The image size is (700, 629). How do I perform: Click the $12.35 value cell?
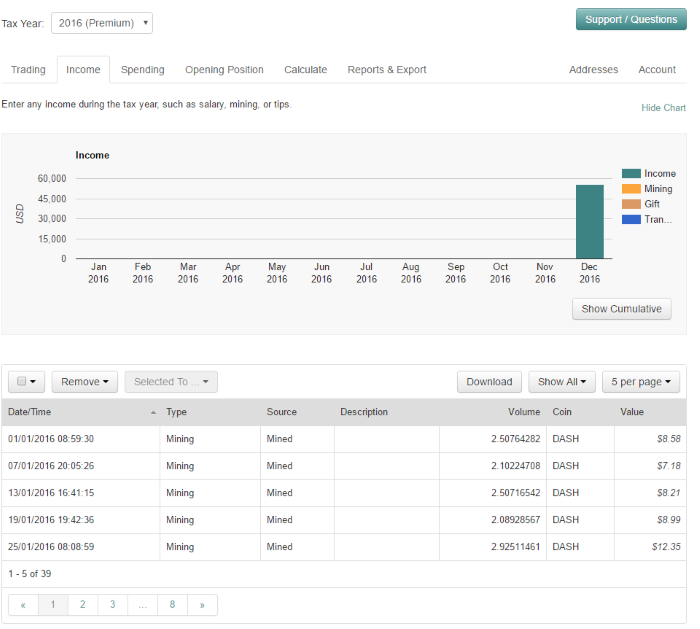[x=650, y=547]
